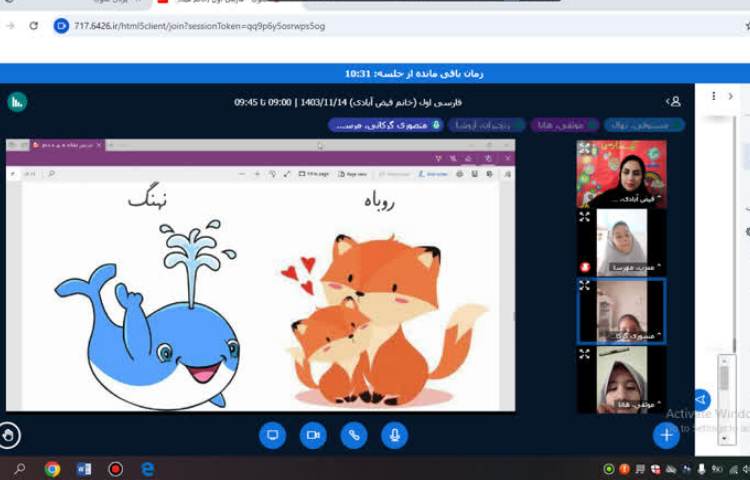Open Windows taskbar search
The image size is (750, 480).
tap(20, 469)
